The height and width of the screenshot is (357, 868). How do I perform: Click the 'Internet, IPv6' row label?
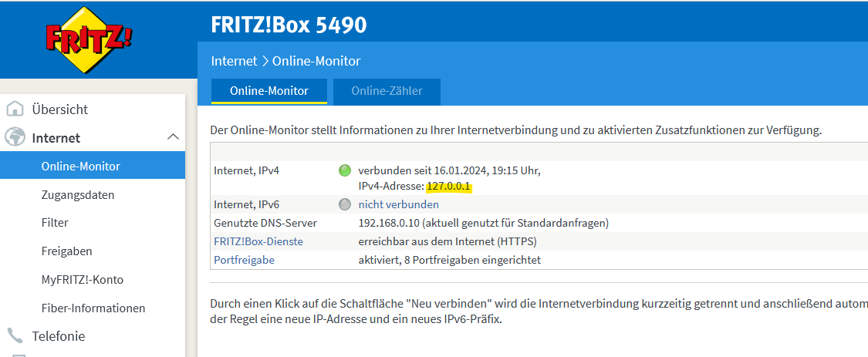pos(246,205)
